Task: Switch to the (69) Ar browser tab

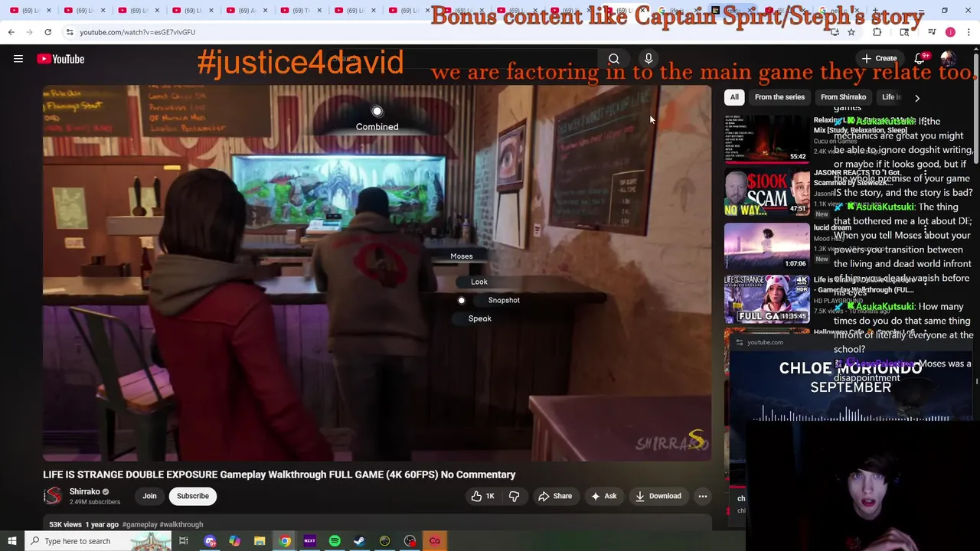Action: tap(247, 11)
